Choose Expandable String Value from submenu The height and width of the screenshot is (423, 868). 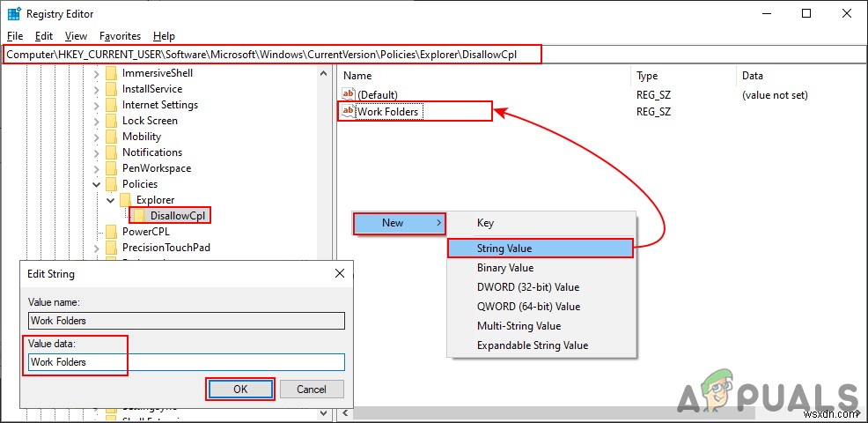pyautogui.click(x=542, y=345)
